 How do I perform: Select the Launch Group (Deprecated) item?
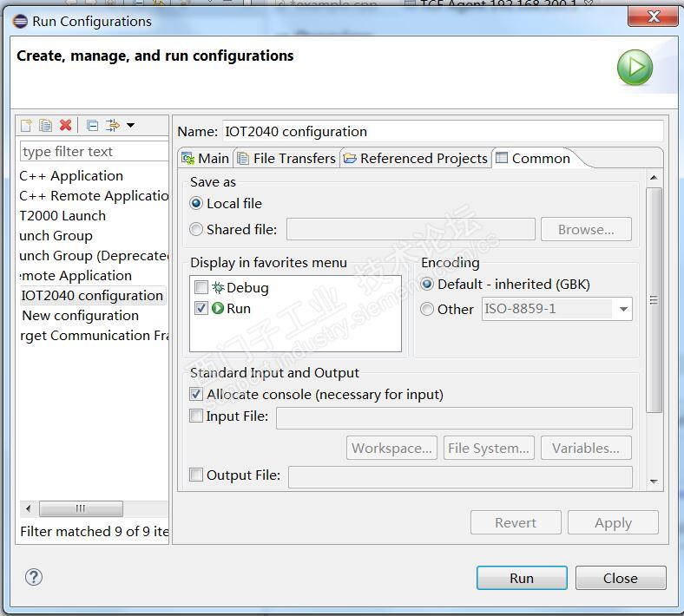click(94, 256)
